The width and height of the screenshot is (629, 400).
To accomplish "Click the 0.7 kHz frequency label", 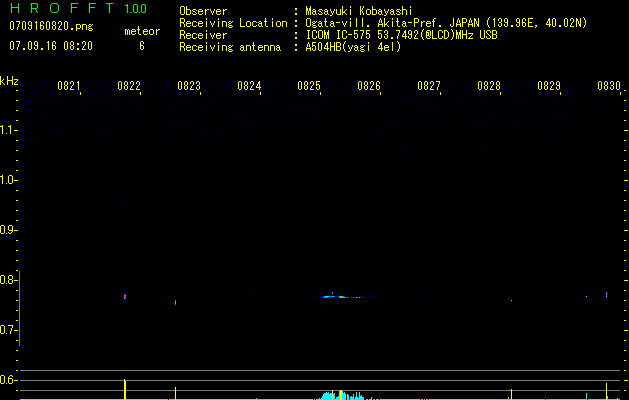I will click(7, 330).
